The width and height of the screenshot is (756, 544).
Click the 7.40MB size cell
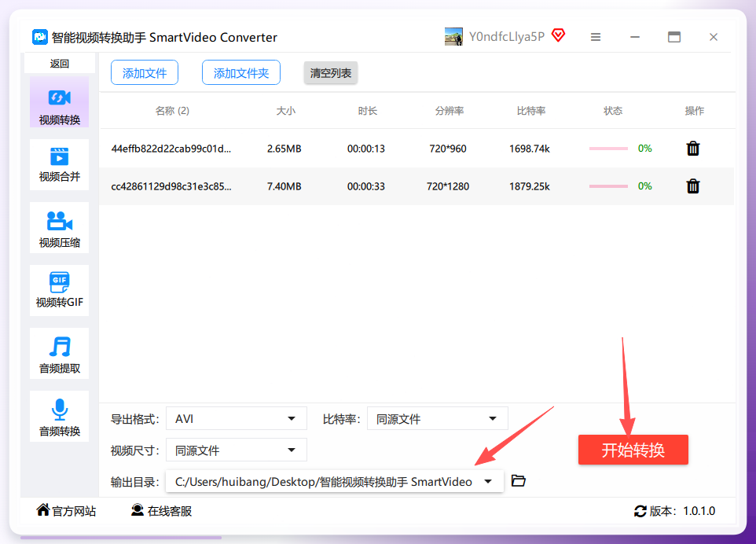click(x=284, y=186)
